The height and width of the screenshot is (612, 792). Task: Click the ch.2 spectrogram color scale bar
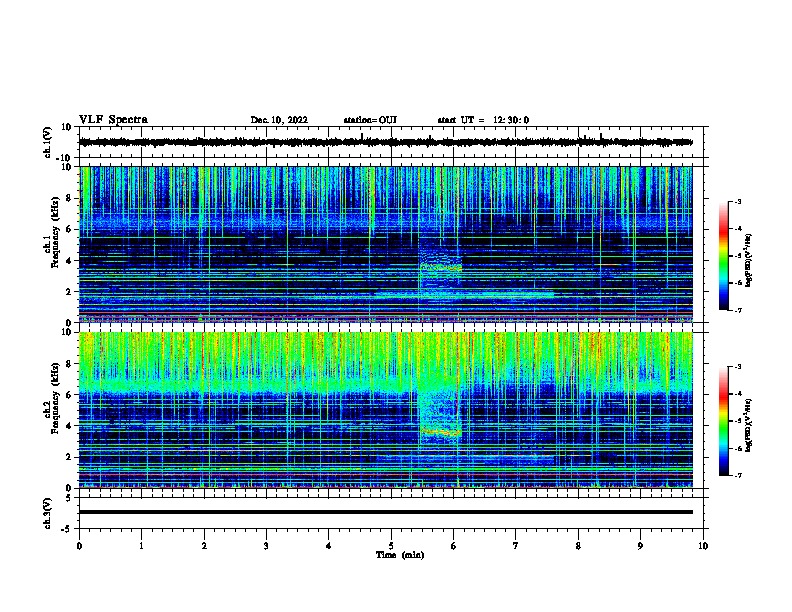coord(723,421)
